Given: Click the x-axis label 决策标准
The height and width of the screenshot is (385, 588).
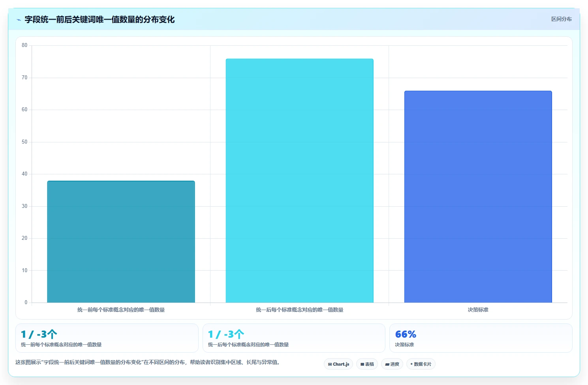Looking at the screenshot, I should pos(478,310).
